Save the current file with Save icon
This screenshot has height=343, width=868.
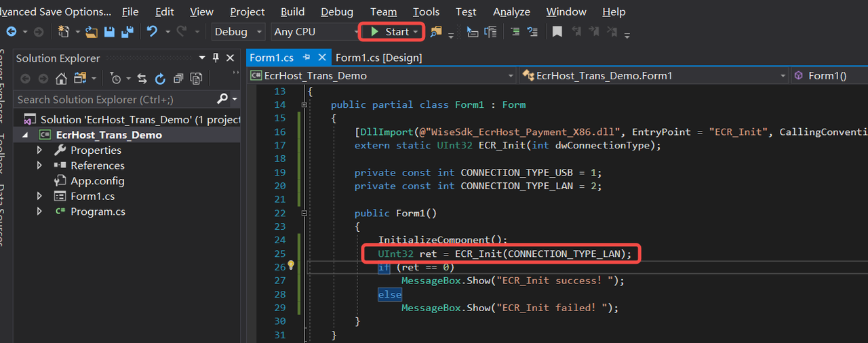point(108,32)
